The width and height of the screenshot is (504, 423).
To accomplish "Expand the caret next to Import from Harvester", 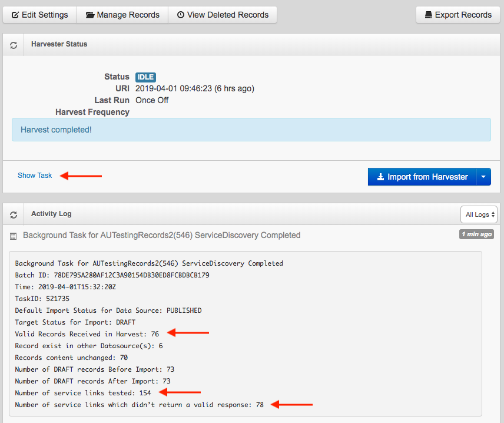I will pyautogui.click(x=483, y=177).
